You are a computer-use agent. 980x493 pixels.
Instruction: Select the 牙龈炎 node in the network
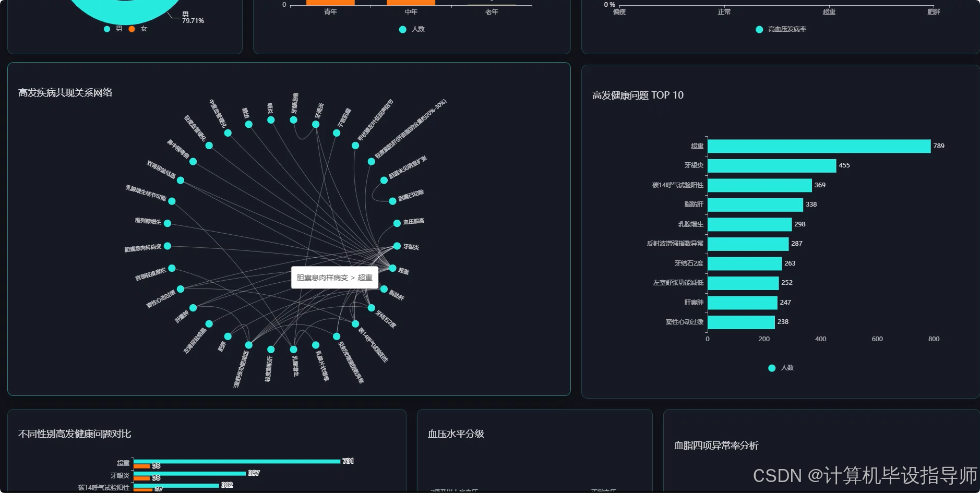tap(397, 246)
